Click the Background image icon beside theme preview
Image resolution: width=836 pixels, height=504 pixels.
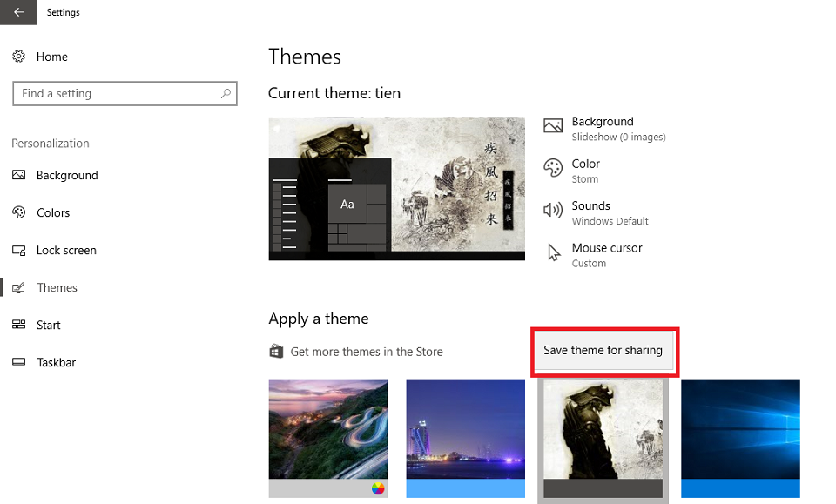pos(553,125)
